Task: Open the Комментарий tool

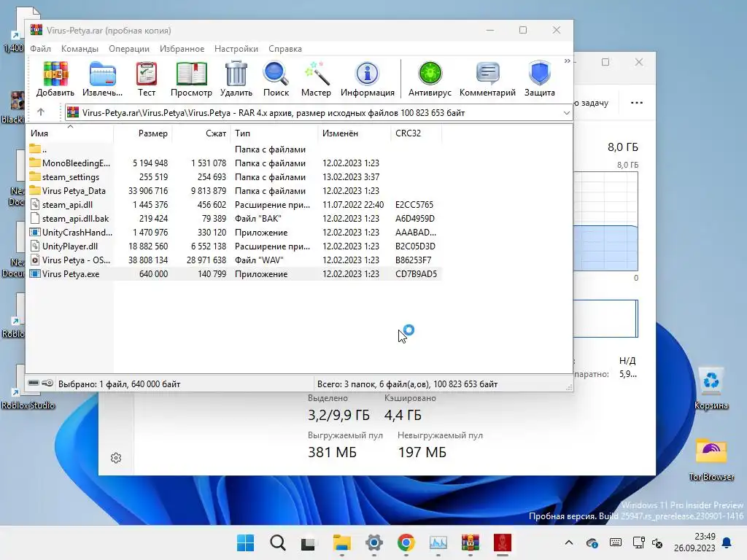Action: coord(487,79)
